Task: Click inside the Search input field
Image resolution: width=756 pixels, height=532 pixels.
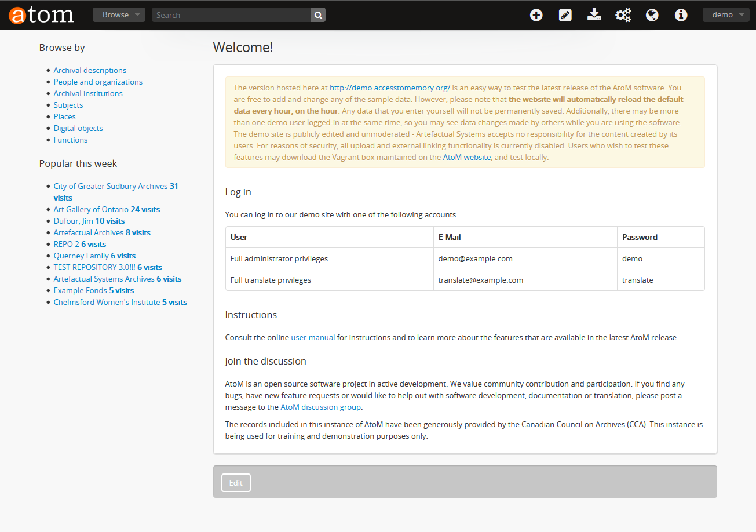Action: coord(232,14)
